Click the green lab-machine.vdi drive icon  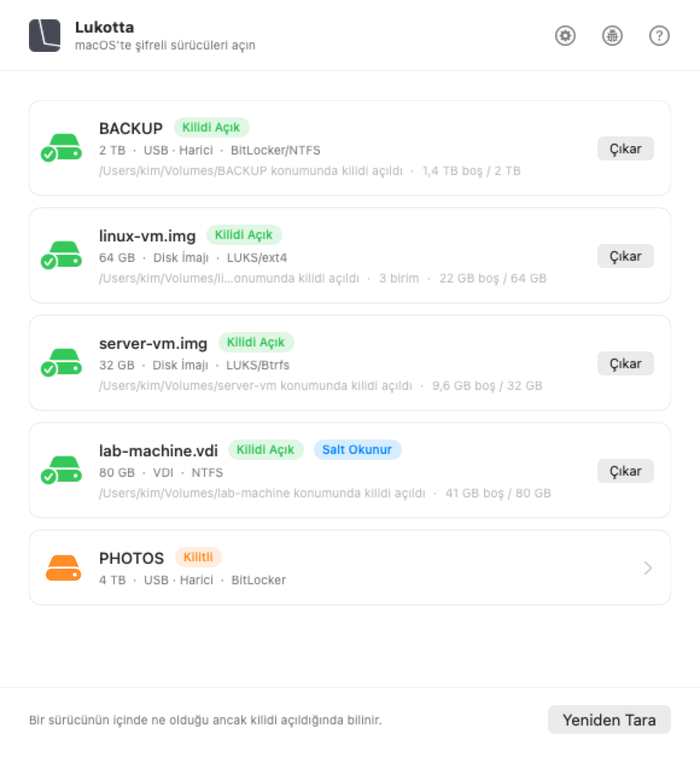62,470
